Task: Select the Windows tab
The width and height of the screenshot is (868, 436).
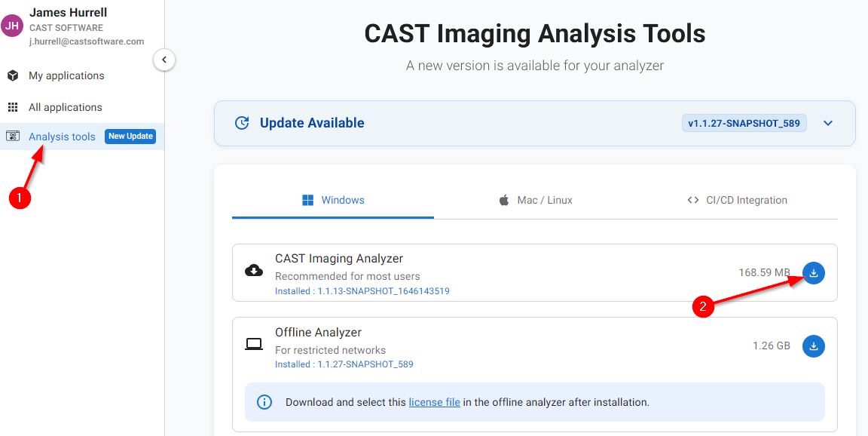Action: 333,200
